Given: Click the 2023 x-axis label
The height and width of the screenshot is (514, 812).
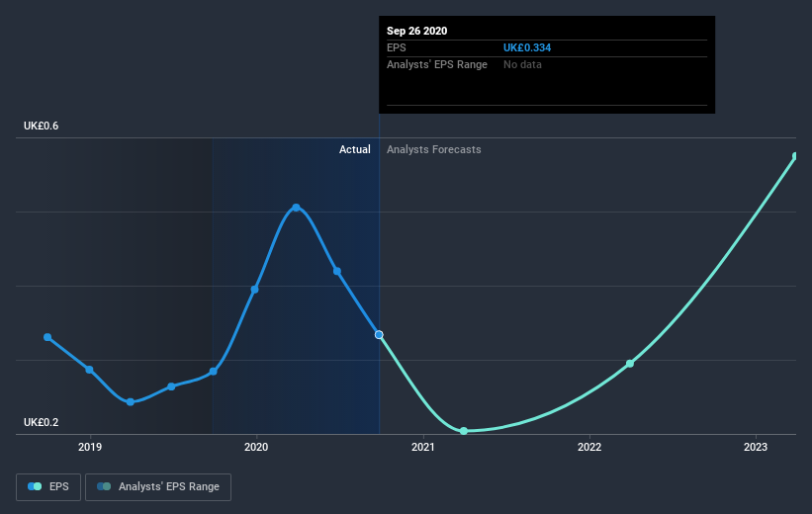Looking at the screenshot, I should [x=756, y=447].
